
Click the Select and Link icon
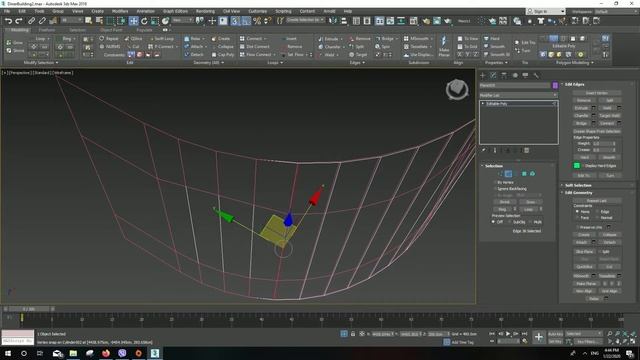[31, 21]
